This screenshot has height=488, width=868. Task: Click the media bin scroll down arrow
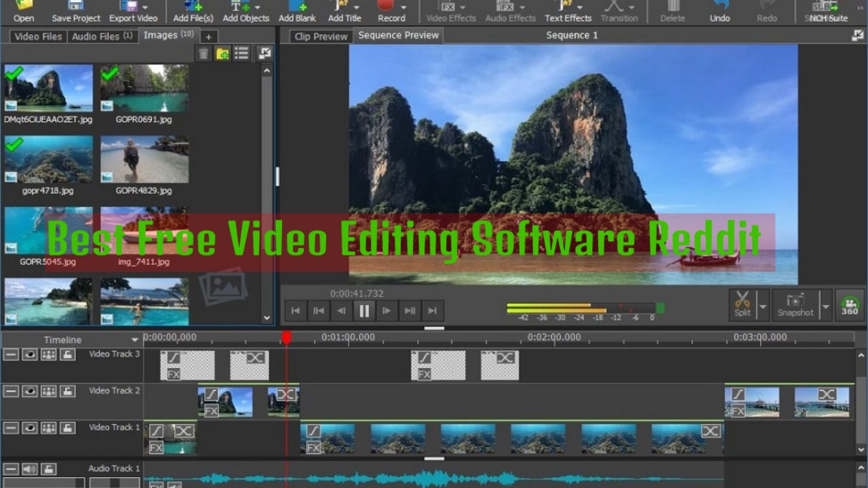click(x=267, y=317)
